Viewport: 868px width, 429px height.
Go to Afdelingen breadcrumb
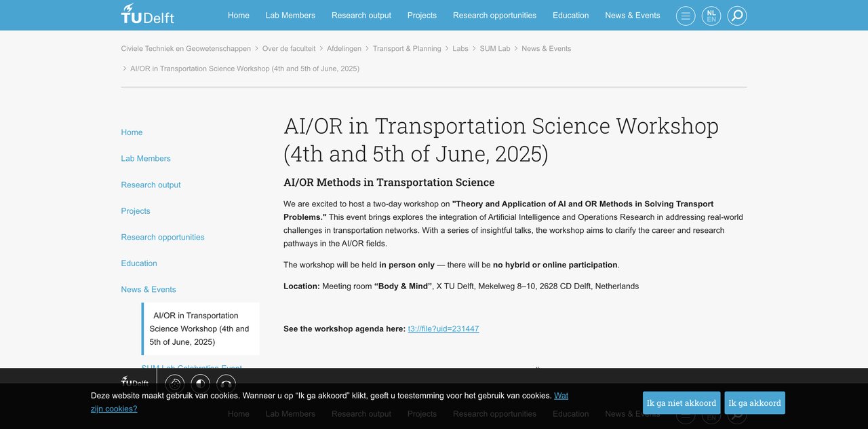(x=344, y=49)
